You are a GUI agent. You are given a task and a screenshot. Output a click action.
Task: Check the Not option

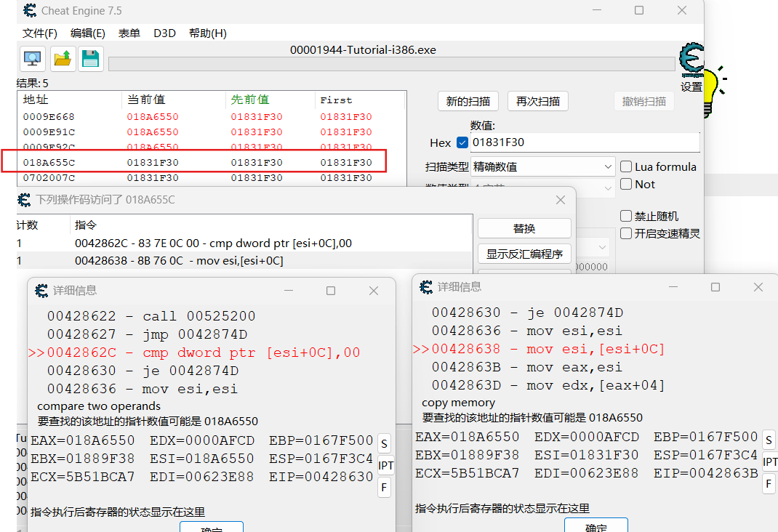(x=626, y=185)
